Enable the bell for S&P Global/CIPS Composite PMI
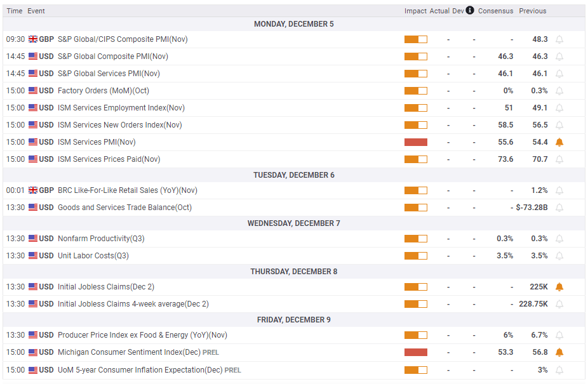The height and width of the screenshot is (384, 588). 559,39
